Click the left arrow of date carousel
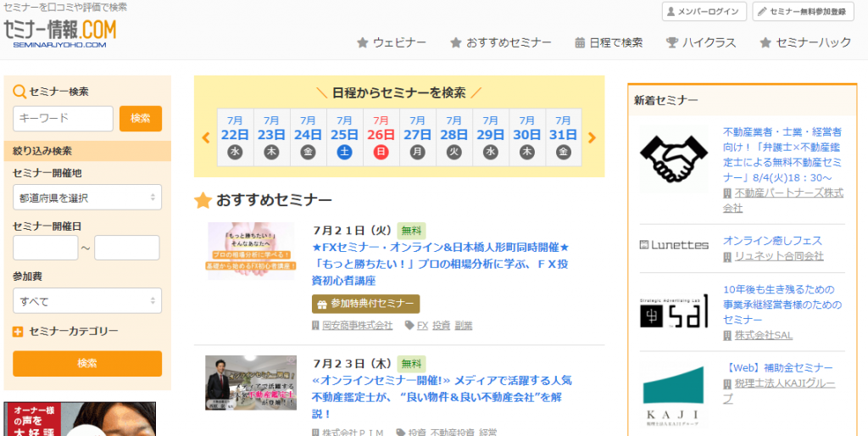The height and width of the screenshot is (436, 868). tap(206, 137)
